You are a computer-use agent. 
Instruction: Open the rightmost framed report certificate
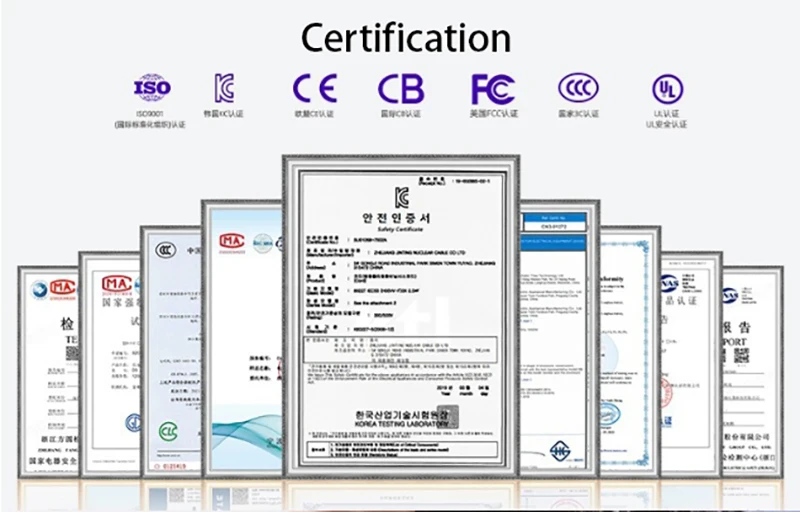(753, 372)
